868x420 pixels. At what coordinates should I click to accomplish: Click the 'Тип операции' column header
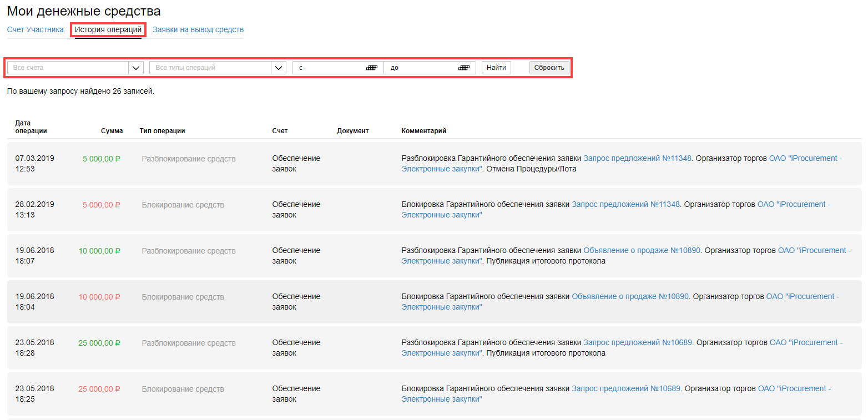pos(162,131)
